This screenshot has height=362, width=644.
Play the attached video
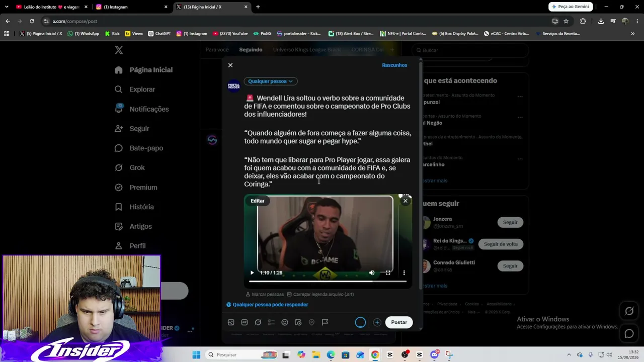252,273
